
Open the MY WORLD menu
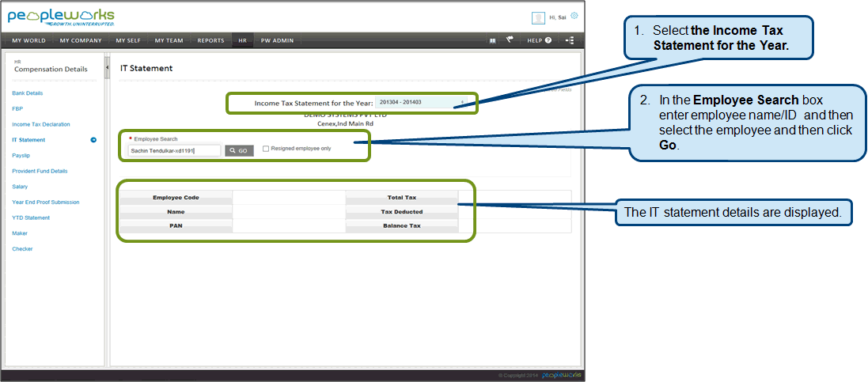tap(28, 40)
